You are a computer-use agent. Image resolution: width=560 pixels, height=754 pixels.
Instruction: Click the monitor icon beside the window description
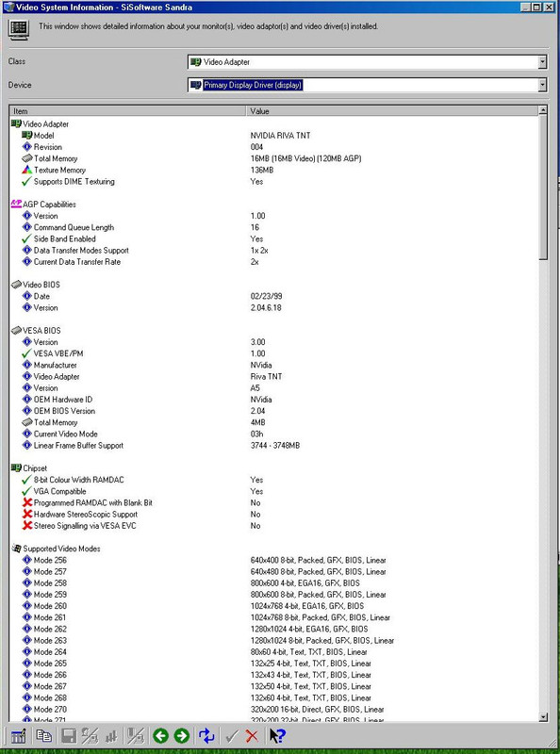pos(19,30)
